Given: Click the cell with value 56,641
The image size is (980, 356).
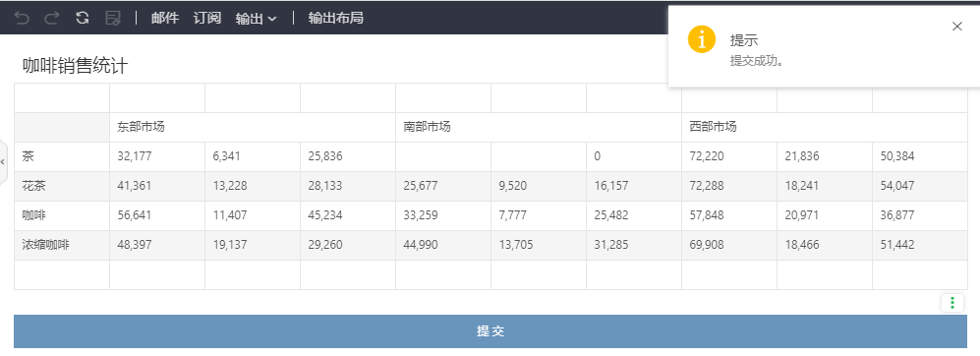Looking at the screenshot, I should [x=157, y=215].
